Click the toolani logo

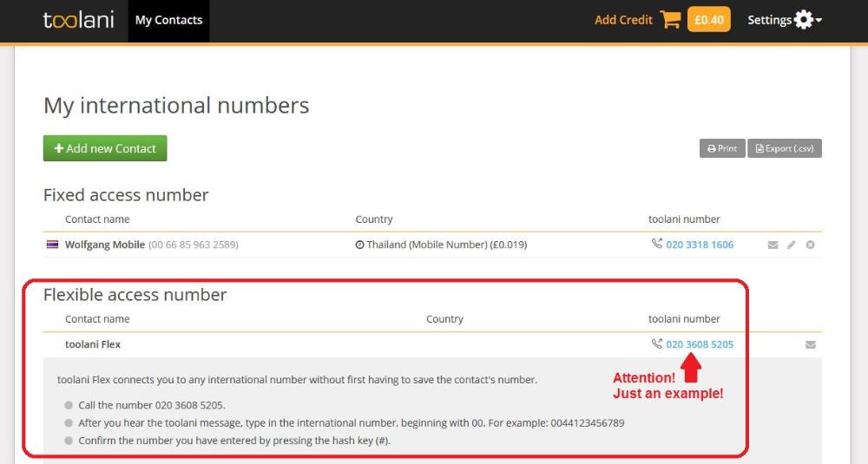(x=79, y=20)
